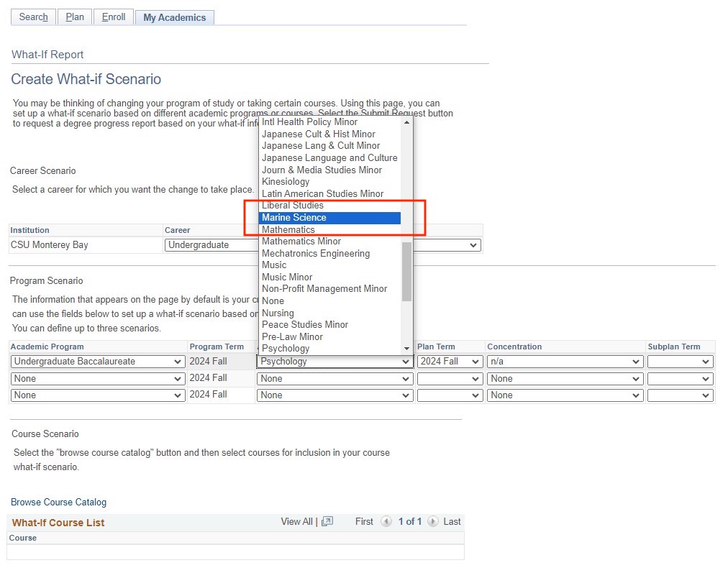728x578 pixels.
Task: Click the previous row arrow icon
Action: (x=386, y=522)
